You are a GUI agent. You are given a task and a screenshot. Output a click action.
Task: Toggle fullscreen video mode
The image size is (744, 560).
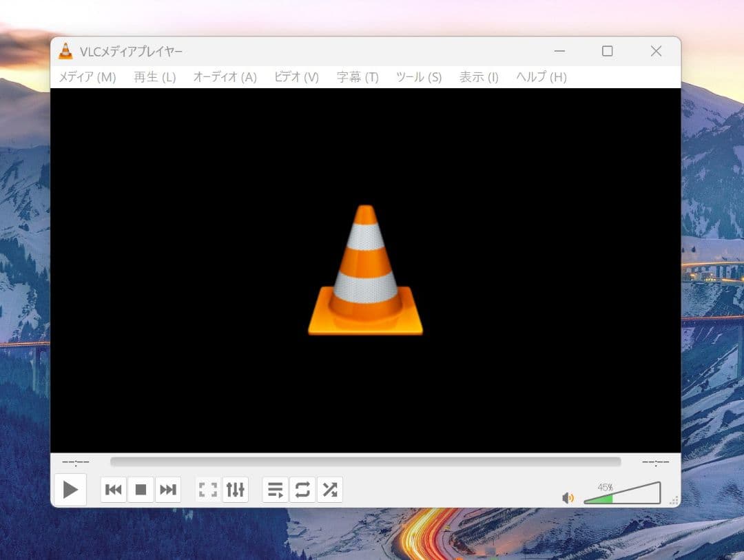[x=208, y=490]
